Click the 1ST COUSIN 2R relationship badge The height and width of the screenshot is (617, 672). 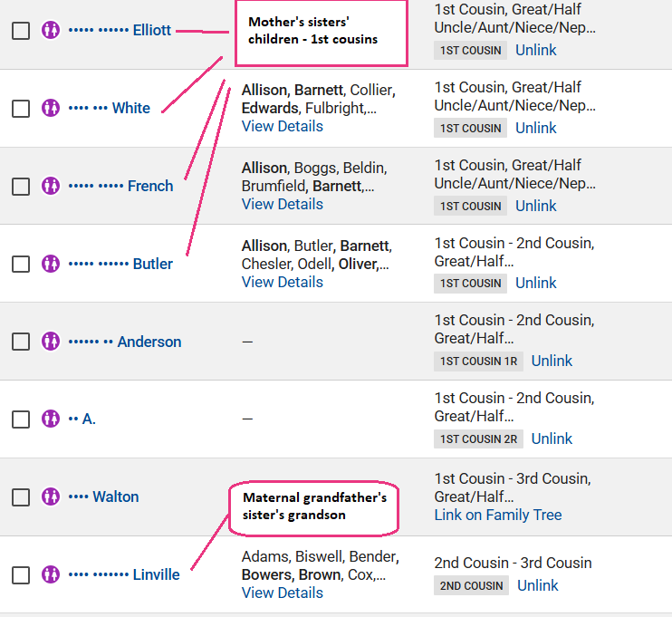point(477,439)
